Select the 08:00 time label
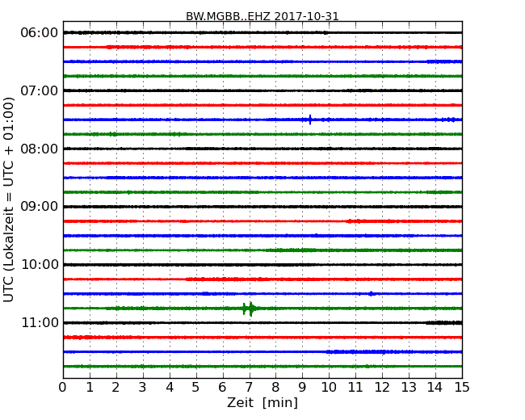This screenshot has width=525, height=420. click(40, 149)
